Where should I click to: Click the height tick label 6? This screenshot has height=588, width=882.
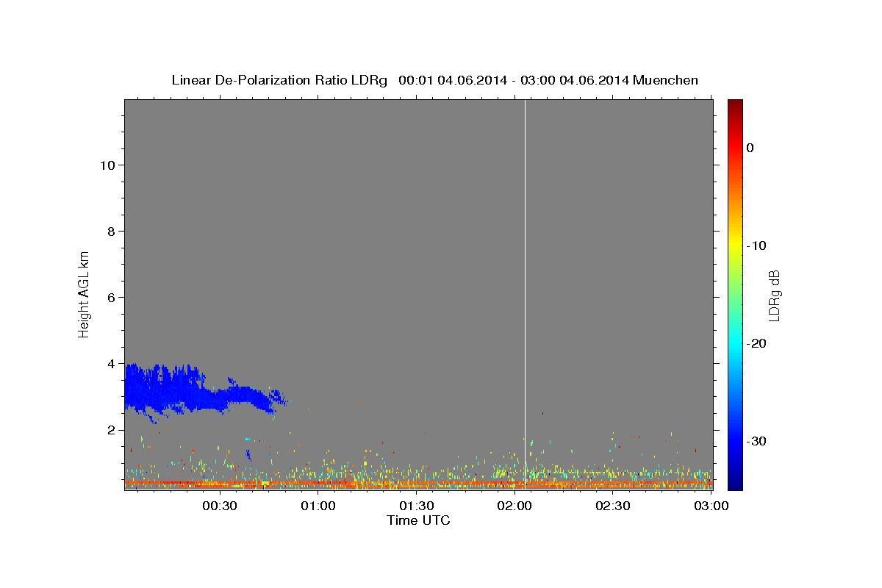click(110, 297)
